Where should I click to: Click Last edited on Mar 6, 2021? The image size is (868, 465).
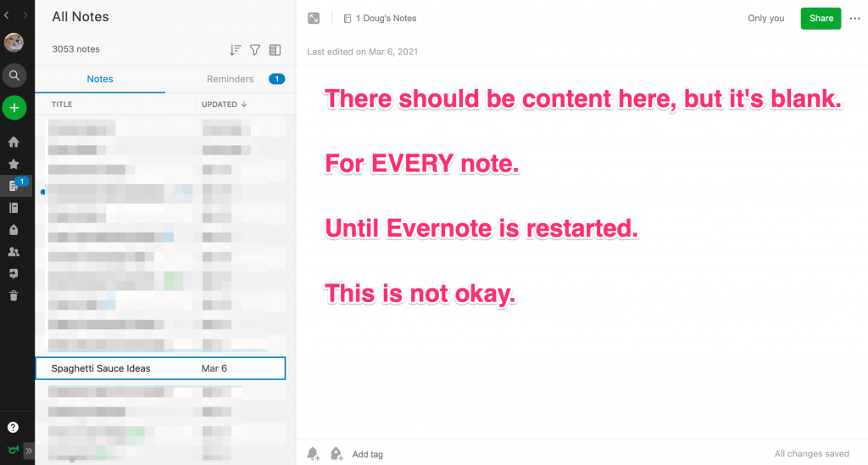363,52
